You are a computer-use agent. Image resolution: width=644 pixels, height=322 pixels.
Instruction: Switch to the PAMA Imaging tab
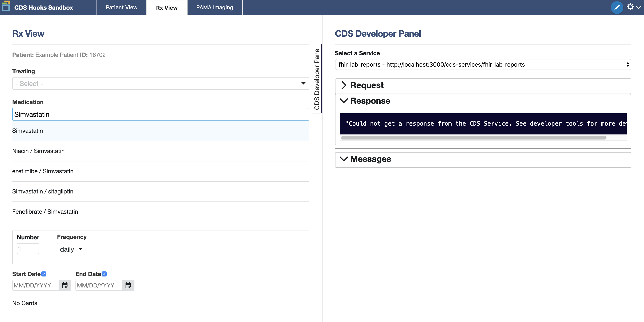click(x=215, y=8)
